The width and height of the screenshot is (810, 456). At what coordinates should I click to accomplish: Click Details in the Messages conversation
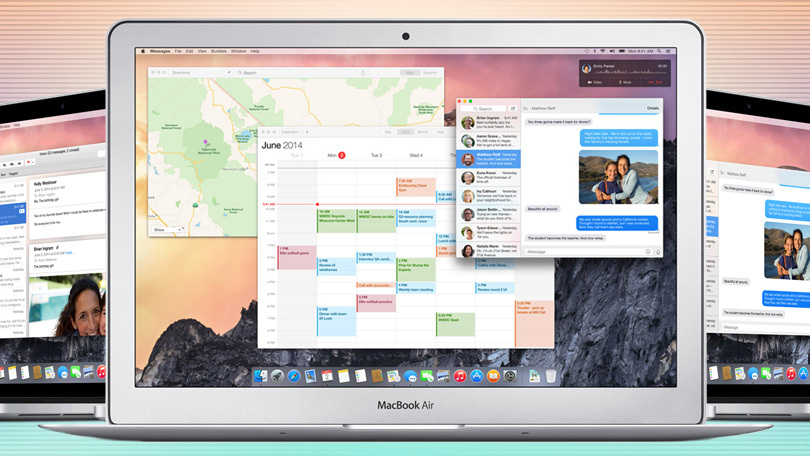(x=652, y=108)
